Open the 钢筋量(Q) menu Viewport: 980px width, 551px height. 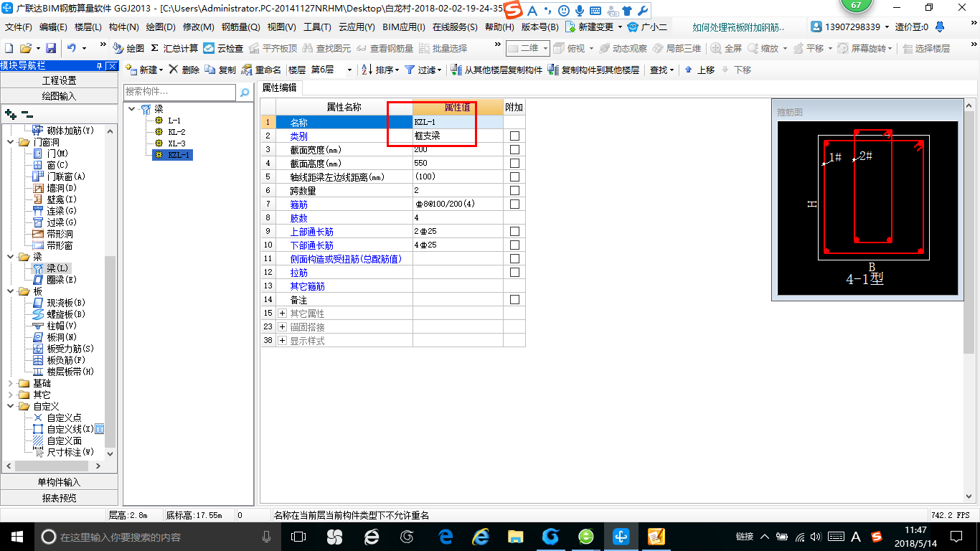click(x=240, y=27)
